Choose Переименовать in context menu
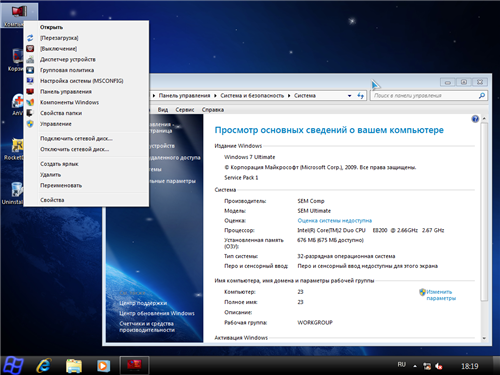This screenshot has height=375, width=500. pyautogui.click(x=61, y=185)
